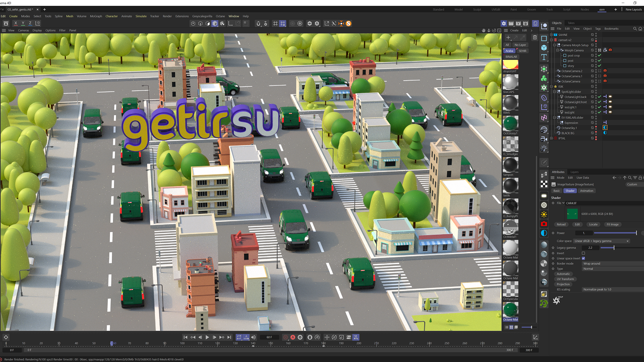Open render settings clapperboard gear icon
Screen dimensions: 644x362
(x=526, y=23)
